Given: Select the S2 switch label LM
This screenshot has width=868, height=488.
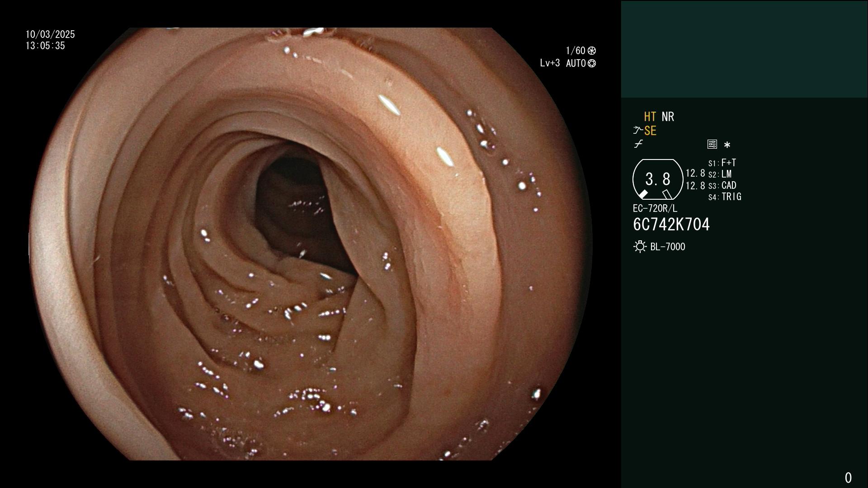Looking at the screenshot, I should [x=726, y=174].
